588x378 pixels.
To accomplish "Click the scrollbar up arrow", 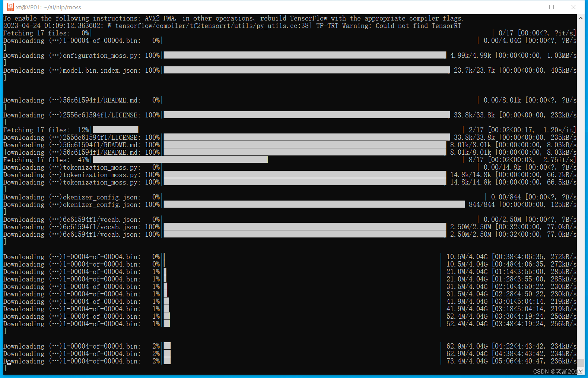I will (x=581, y=18).
